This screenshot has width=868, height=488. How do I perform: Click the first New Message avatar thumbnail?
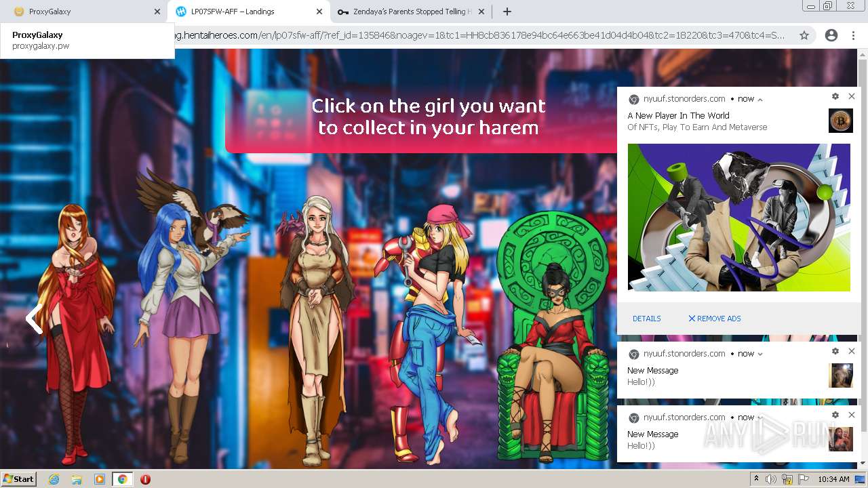coord(840,375)
